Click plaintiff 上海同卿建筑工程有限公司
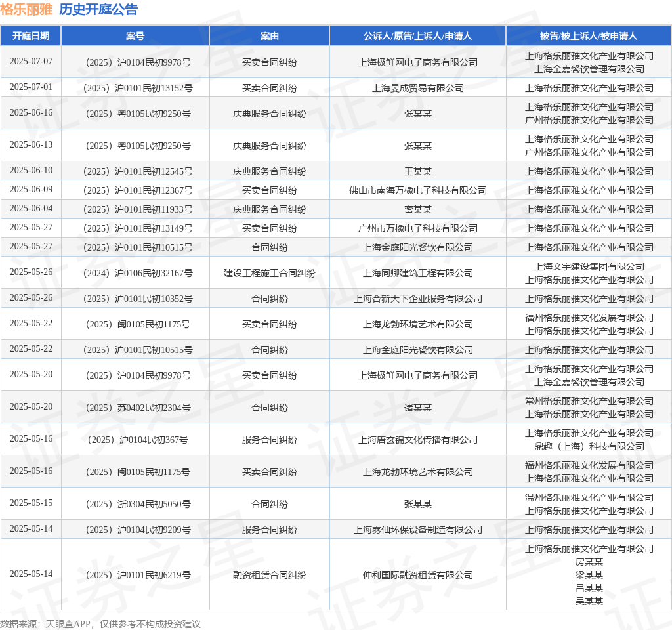 coord(418,273)
